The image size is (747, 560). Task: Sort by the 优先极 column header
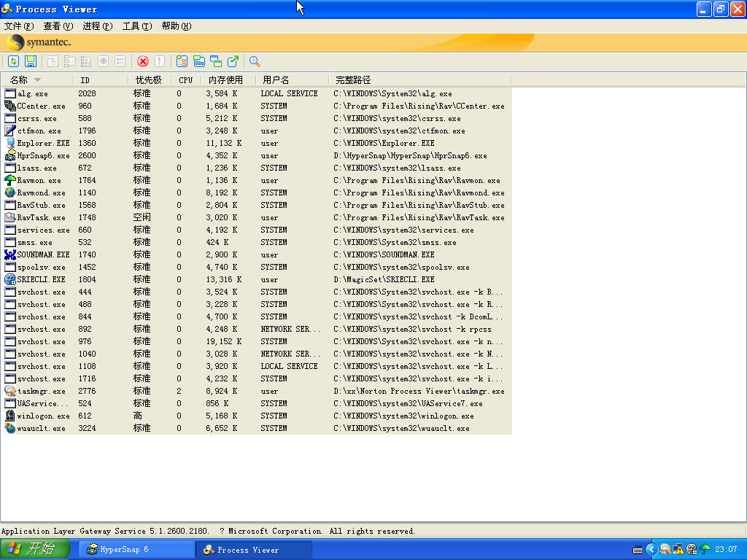pos(150,80)
